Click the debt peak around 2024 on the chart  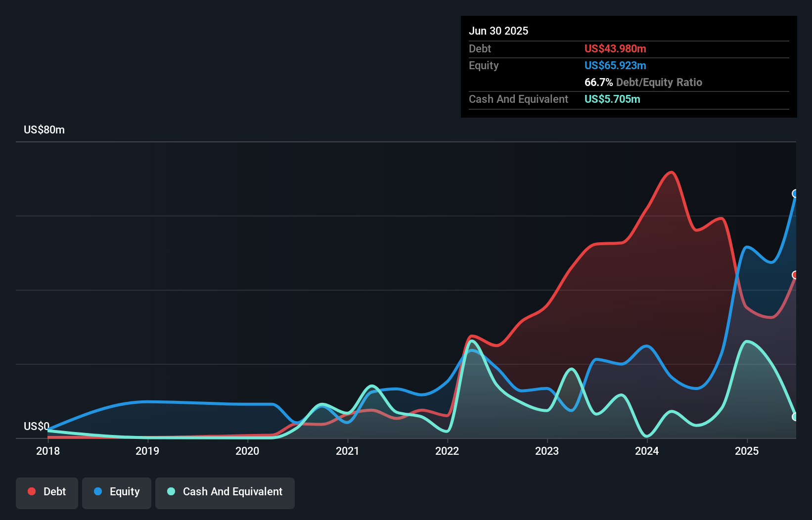pyautogui.click(x=671, y=173)
